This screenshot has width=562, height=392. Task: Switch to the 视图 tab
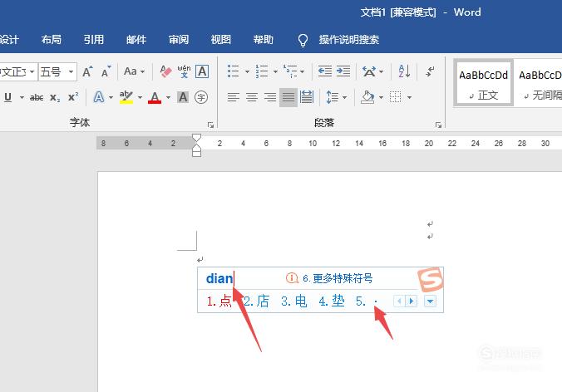point(221,39)
